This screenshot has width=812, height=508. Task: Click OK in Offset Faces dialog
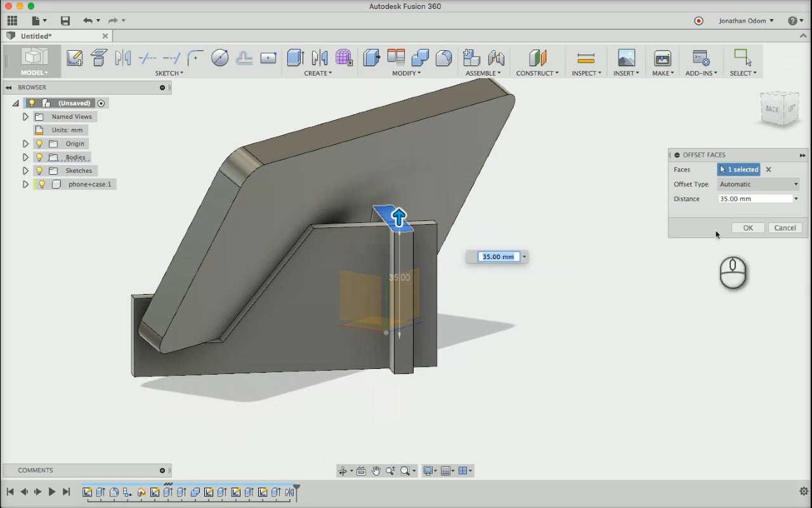coord(748,228)
